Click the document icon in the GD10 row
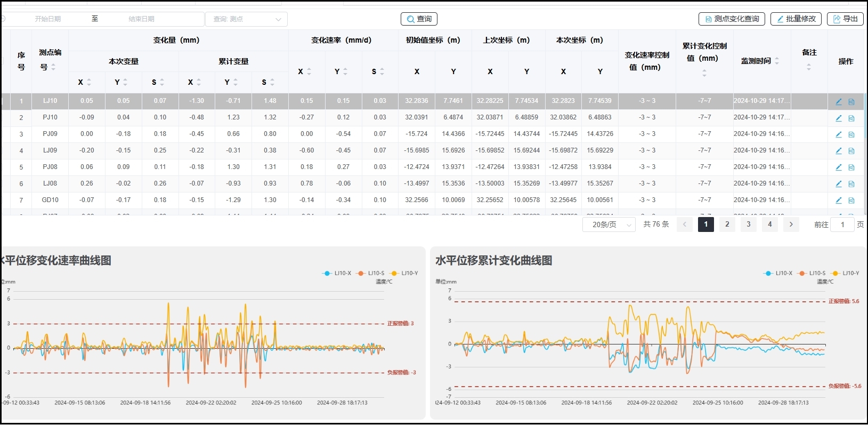Viewport: 868px width, 425px height. click(851, 201)
